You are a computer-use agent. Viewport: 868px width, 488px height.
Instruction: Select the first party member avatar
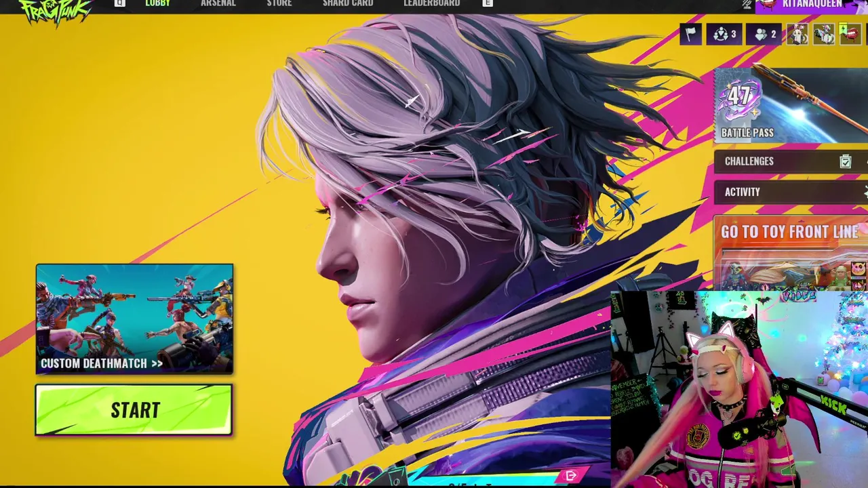click(x=797, y=34)
